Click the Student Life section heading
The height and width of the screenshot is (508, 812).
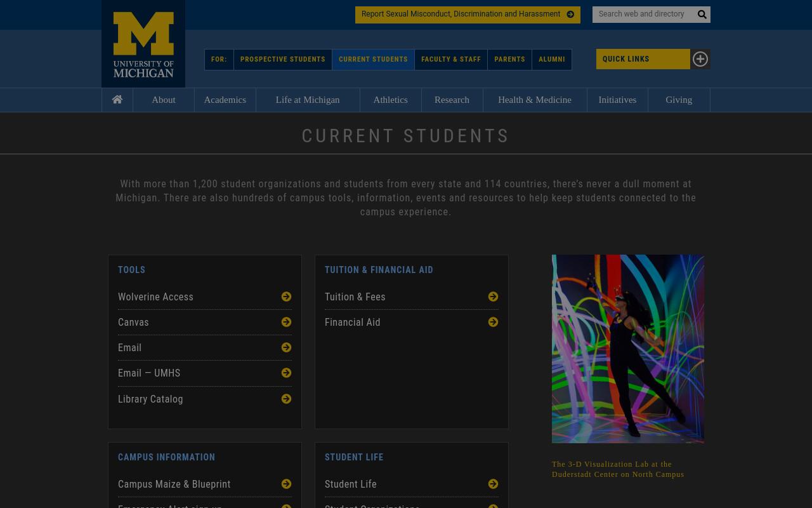click(354, 457)
